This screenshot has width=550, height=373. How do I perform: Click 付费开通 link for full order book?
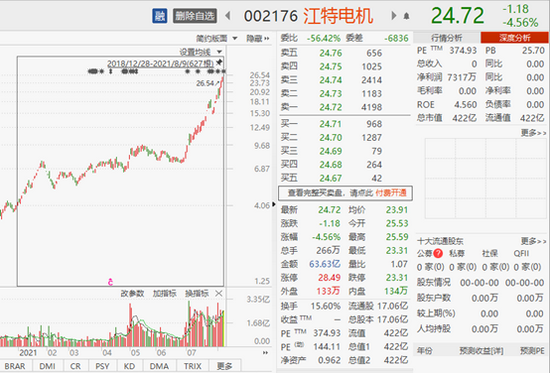coord(391,193)
